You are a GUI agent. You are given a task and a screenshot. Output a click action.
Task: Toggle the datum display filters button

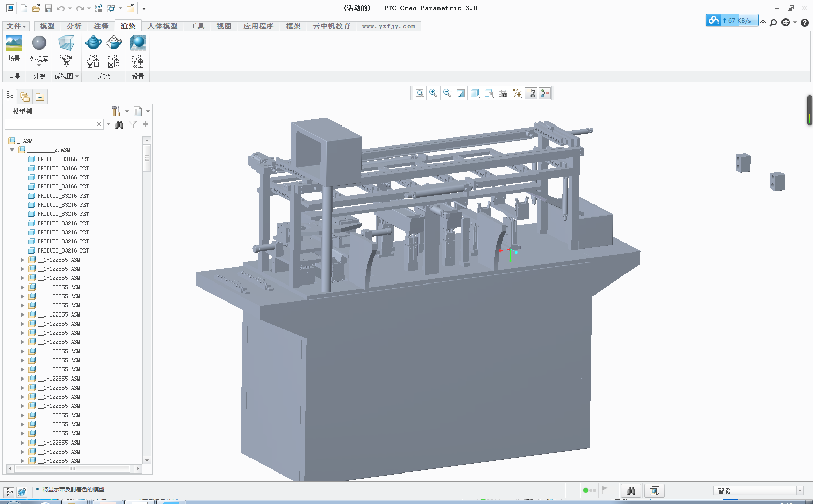pos(517,93)
